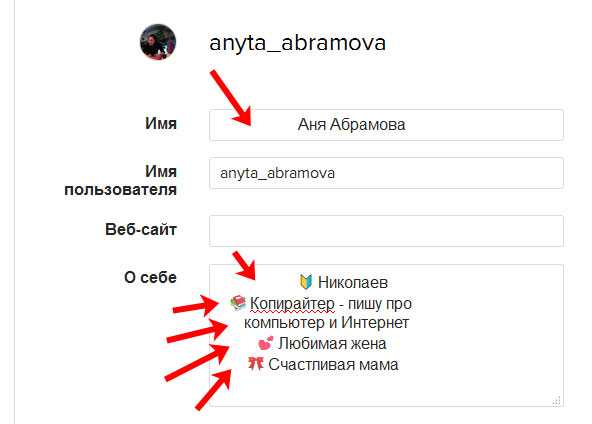The image size is (592, 424).
Task: Click the red ribbon emoji before Счастливая мама
Action: [256, 364]
